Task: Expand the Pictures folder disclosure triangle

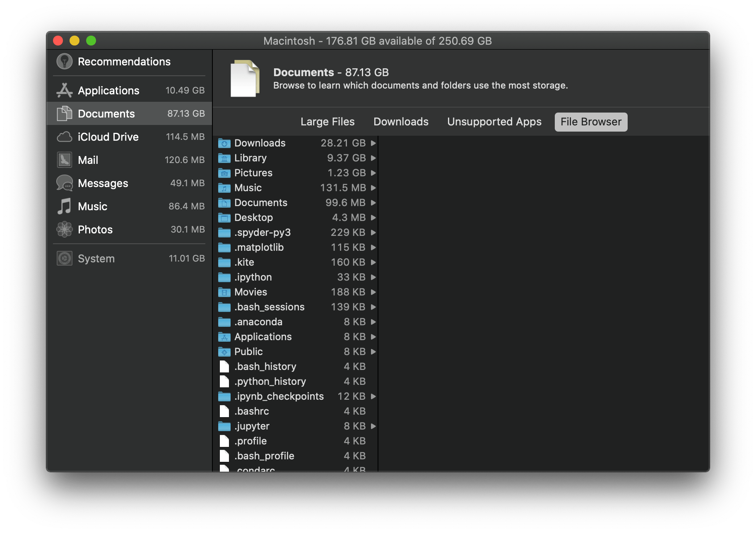Action: tap(373, 173)
